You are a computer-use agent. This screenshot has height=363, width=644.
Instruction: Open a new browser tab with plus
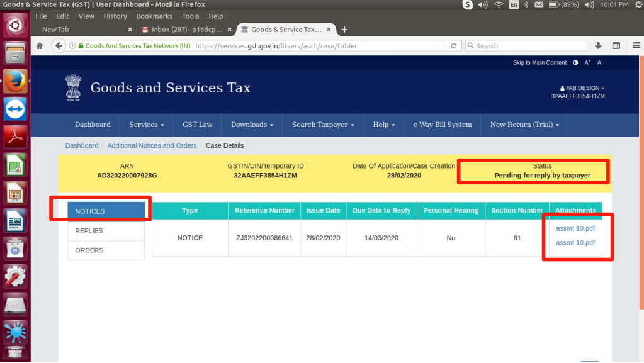[x=344, y=30]
